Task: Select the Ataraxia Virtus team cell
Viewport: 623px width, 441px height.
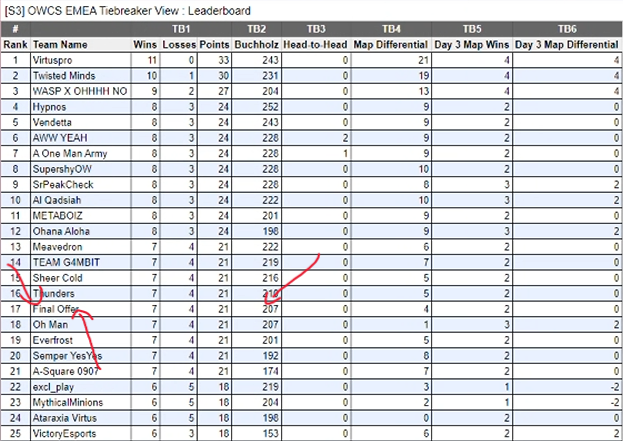Action: point(81,418)
